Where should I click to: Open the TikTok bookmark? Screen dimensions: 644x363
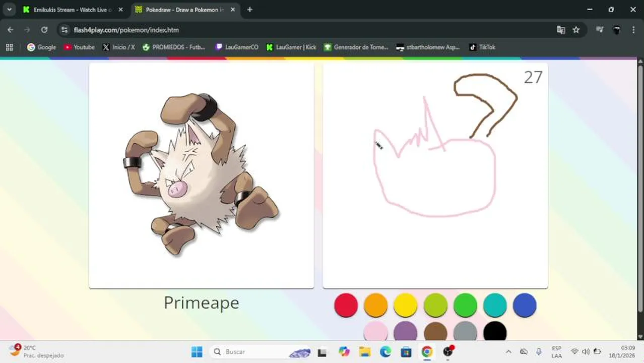(x=482, y=47)
